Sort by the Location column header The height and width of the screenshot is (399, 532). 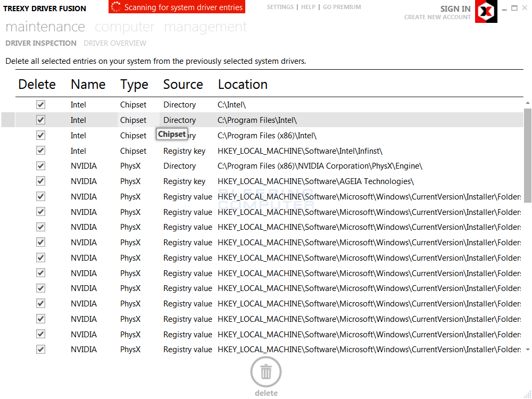(x=243, y=85)
